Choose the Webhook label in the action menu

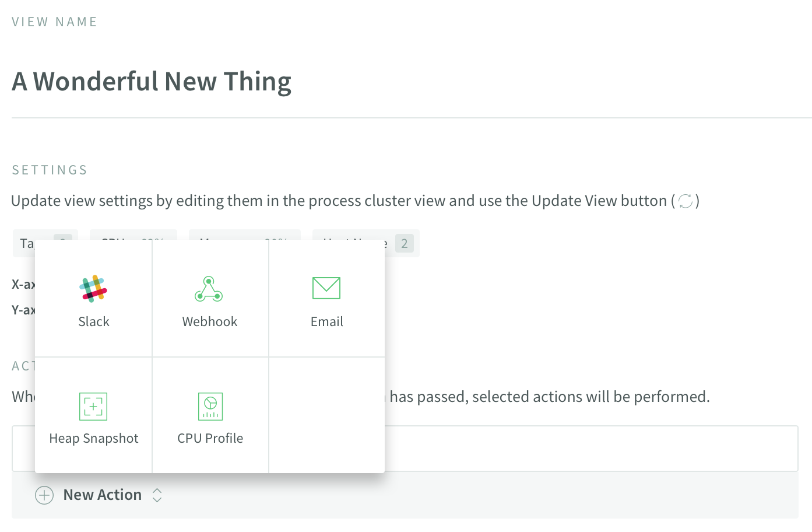210,322
